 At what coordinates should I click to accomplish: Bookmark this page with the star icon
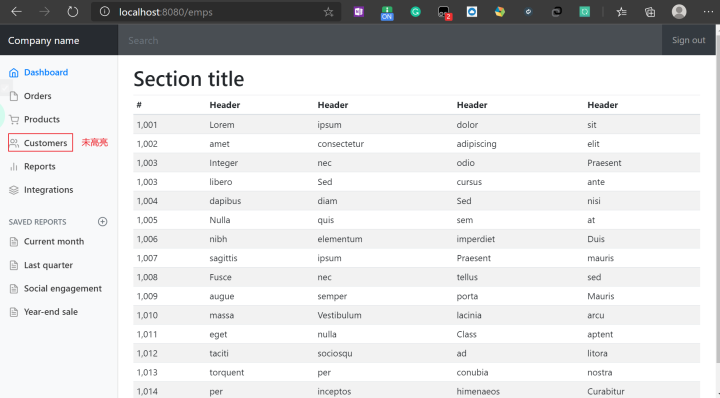click(x=328, y=12)
